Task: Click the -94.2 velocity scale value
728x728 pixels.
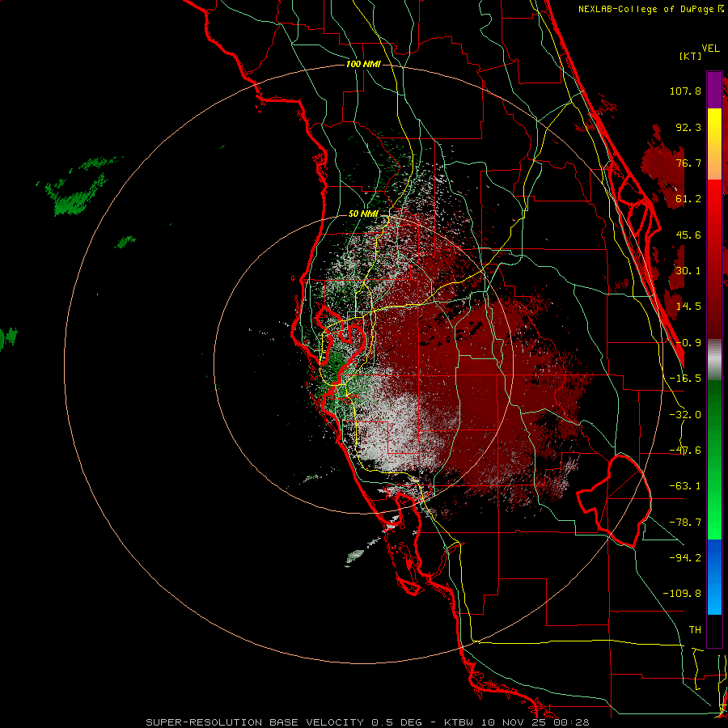Action: pyautogui.click(x=685, y=557)
